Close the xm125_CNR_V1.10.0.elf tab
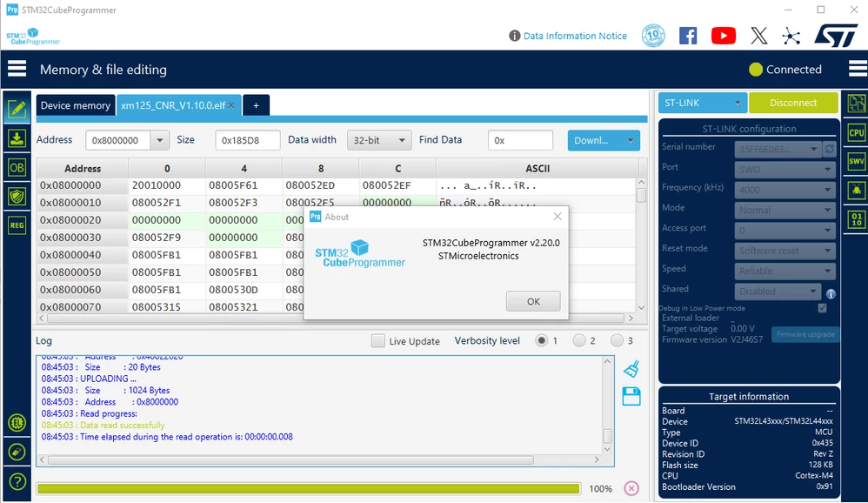 [231, 105]
